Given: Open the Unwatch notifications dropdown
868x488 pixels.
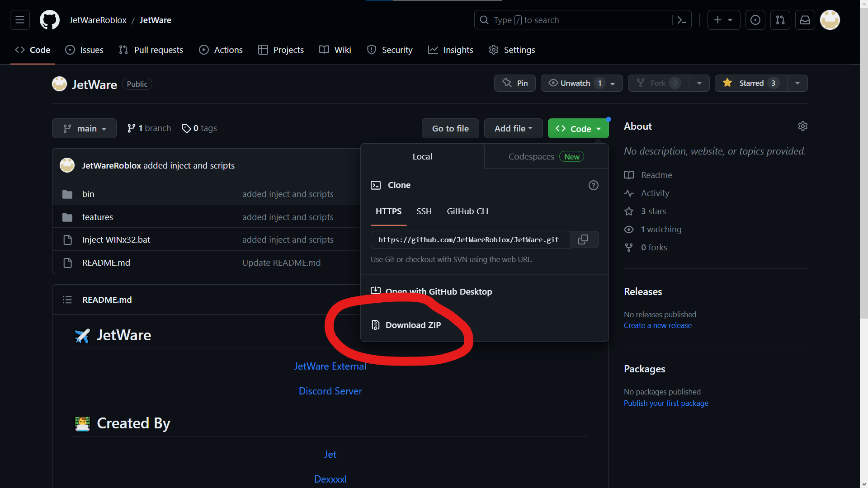Looking at the screenshot, I should (x=581, y=83).
